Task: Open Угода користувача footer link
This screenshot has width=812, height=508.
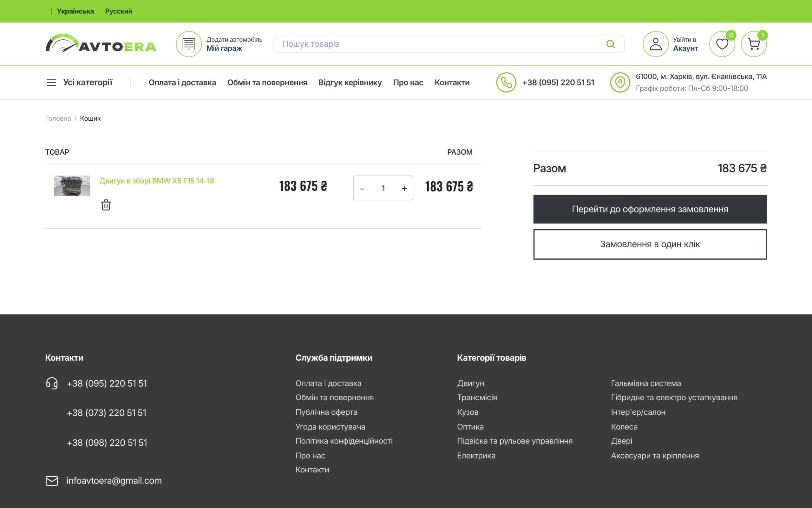Action: coord(330,427)
